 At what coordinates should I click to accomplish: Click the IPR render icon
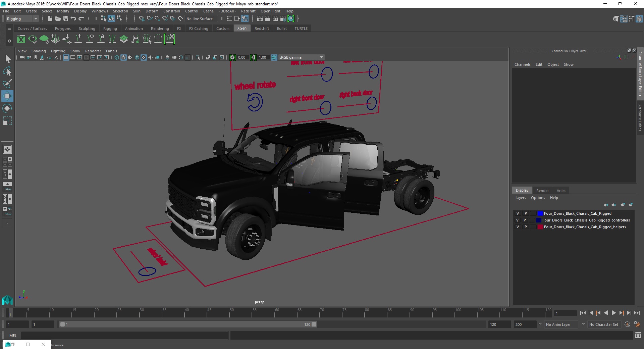(275, 19)
